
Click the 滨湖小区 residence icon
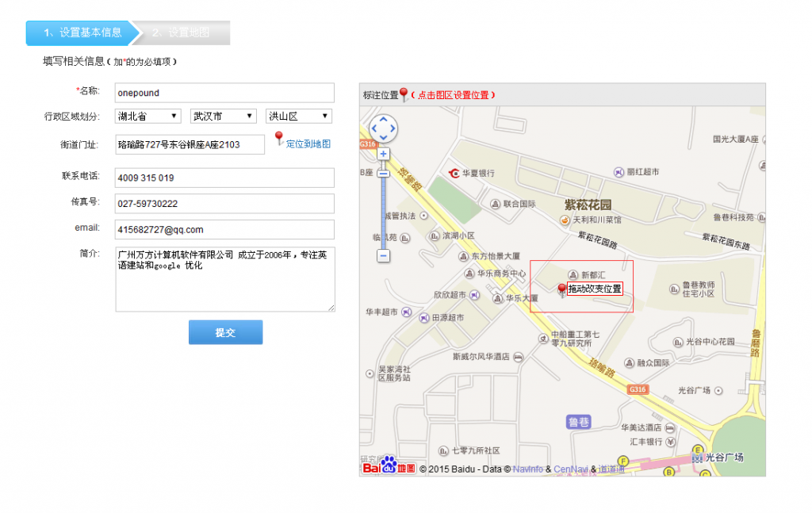tap(435, 236)
